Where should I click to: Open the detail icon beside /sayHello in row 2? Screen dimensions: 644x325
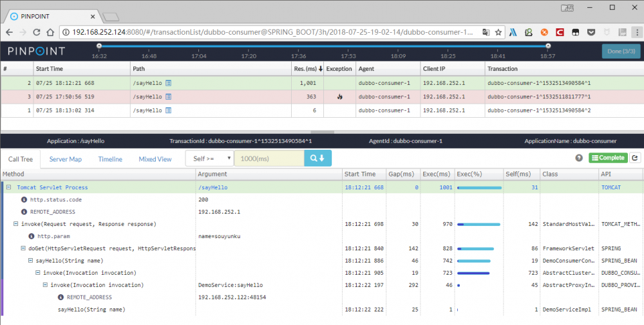(169, 83)
